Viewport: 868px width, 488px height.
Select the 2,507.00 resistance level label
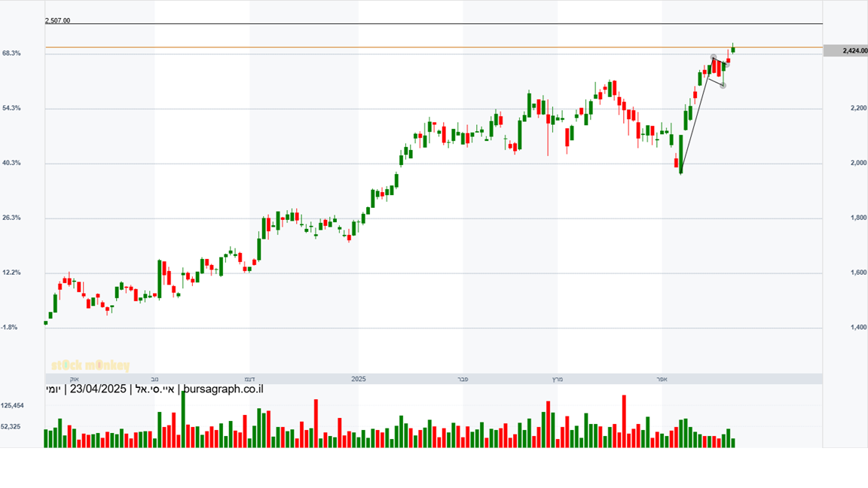(x=58, y=21)
